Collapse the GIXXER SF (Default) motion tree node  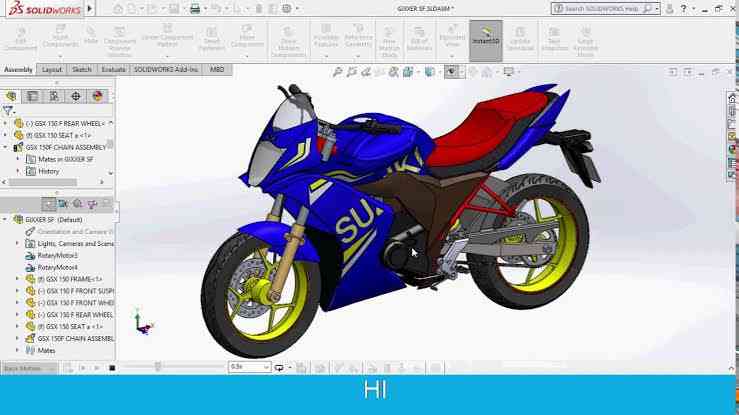tap(5, 220)
